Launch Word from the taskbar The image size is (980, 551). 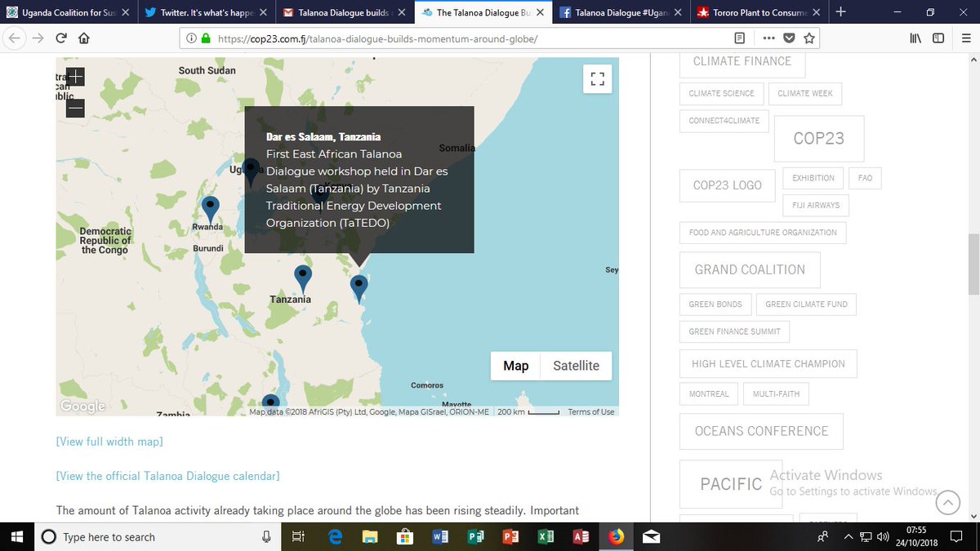click(440, 536)
